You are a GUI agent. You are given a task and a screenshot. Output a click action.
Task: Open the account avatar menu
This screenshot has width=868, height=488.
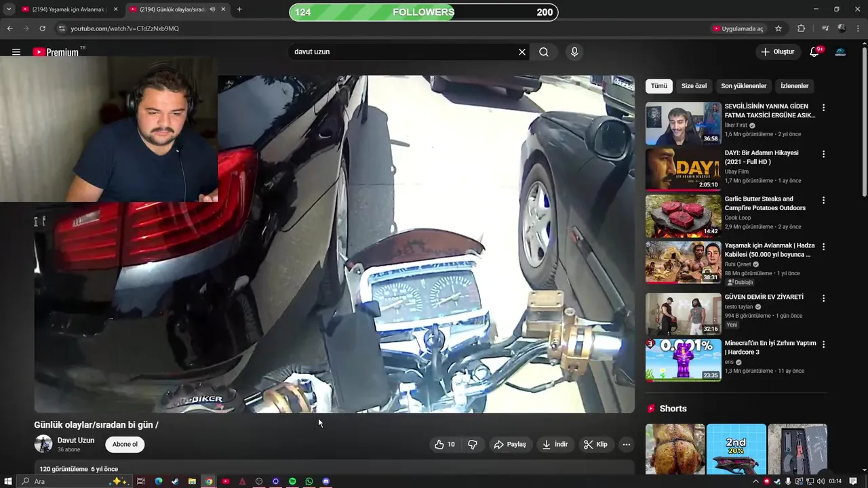[x=840, y=52]
